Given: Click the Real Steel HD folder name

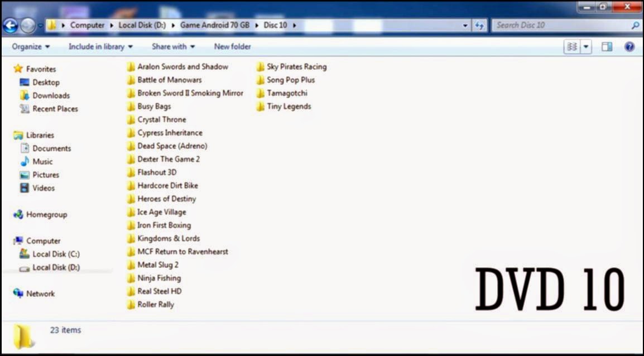Looking at the screenshot, I should pos(160,291).
